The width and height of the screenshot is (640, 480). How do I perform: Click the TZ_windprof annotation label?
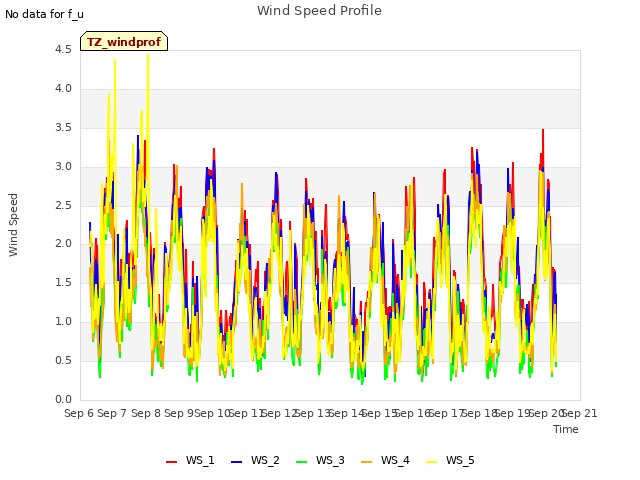(124, 41)
